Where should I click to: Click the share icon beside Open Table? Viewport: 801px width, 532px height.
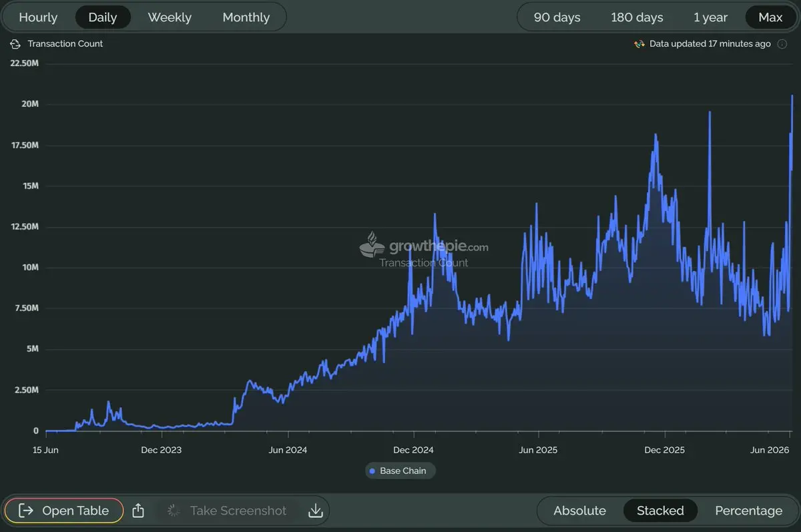(138, 511)
